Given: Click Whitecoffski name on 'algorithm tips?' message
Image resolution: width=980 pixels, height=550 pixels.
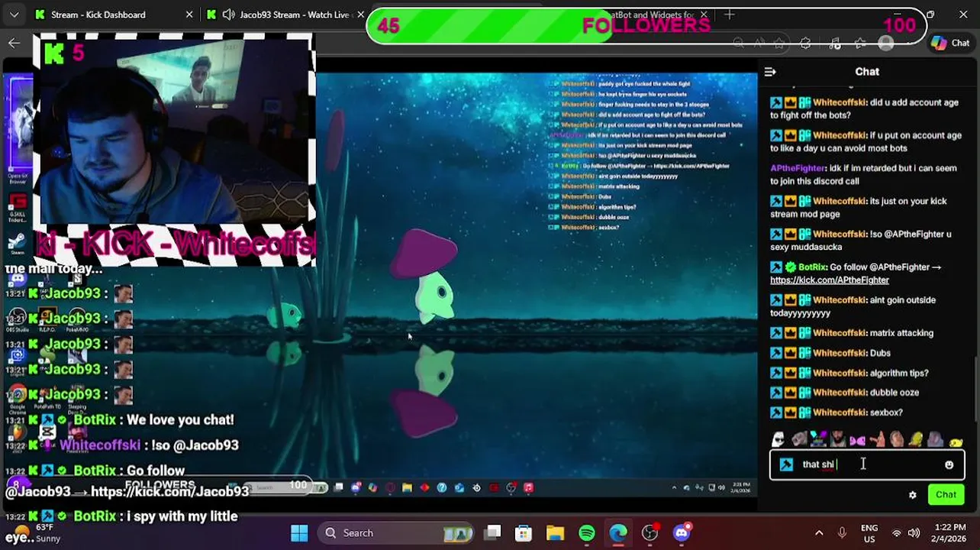Looking at the screenshot, I should pos(840,373).
